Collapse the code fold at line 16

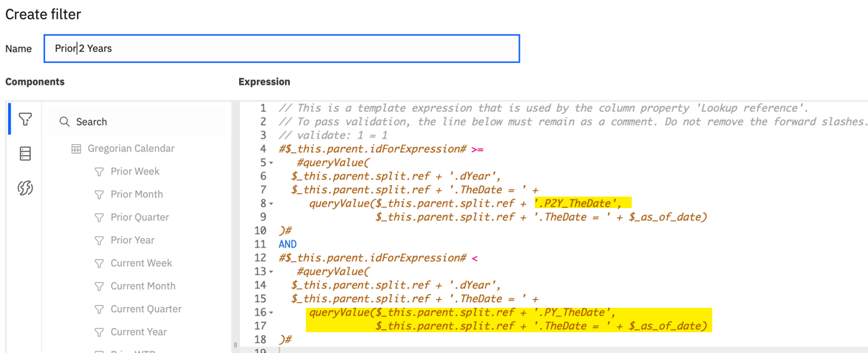(271, 313)
